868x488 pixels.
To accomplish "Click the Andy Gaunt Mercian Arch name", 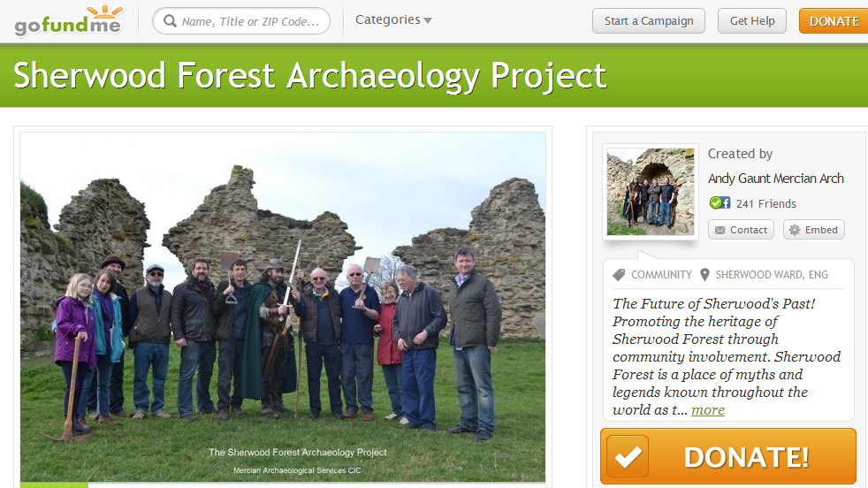I will pyautogui.click(x=775, y=179).
